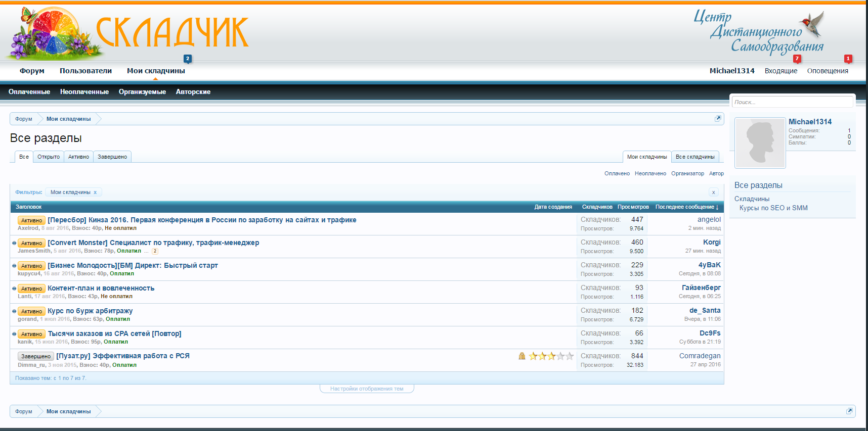Open the Неоплаченные submenu item
The height and width of the screenshot is (431, 868).
[x=84, y=92]
